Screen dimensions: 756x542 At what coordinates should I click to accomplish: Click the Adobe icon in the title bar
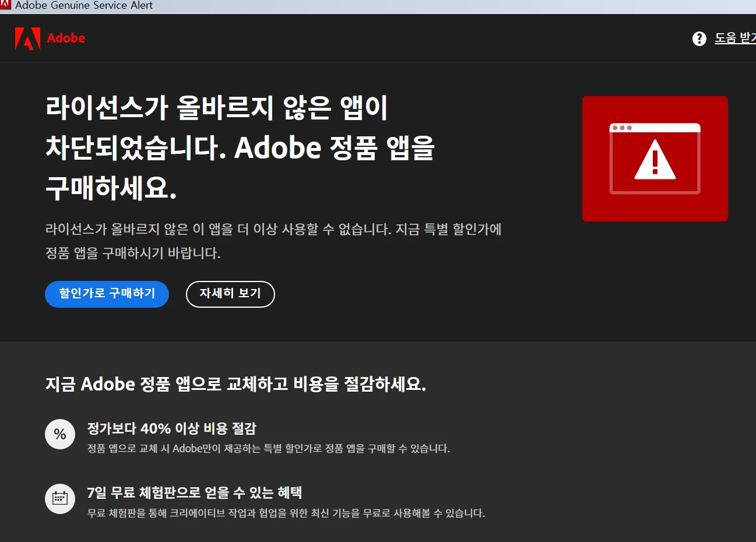6,5
